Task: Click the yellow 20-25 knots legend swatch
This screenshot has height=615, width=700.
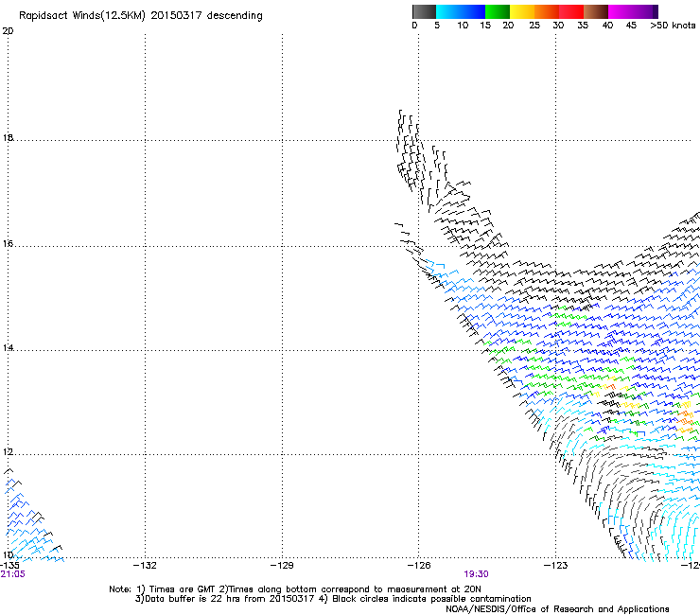Action: (x=522, y=11)
